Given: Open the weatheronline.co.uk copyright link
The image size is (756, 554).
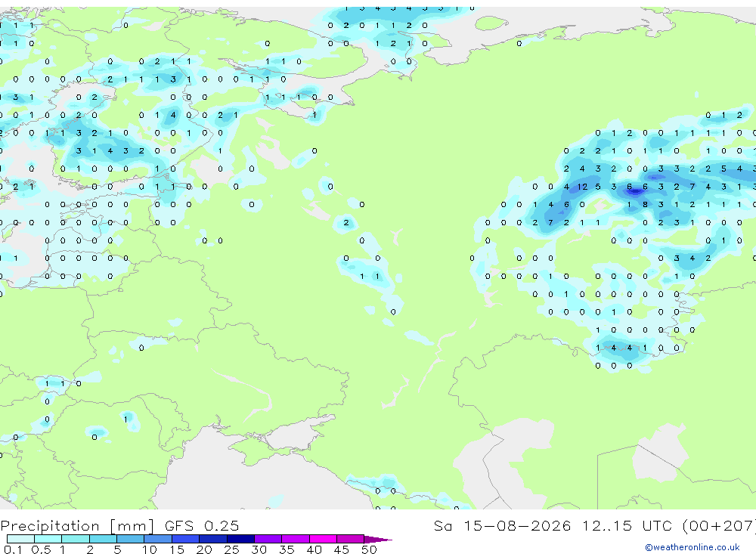Looking at the screenshot, I should point(692,547).
